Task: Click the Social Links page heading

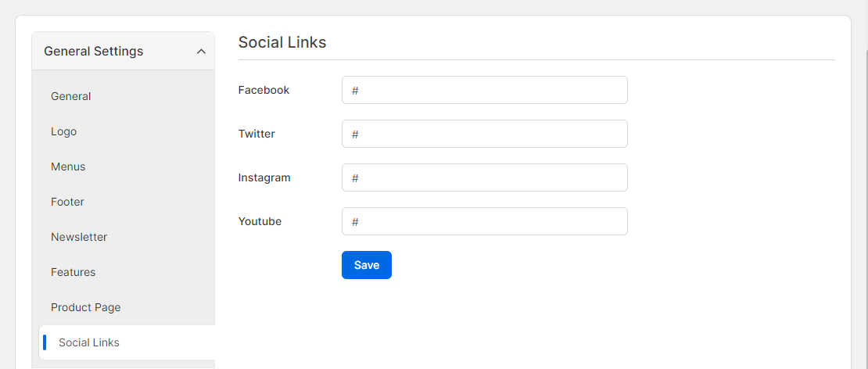Action: [282, 42]
